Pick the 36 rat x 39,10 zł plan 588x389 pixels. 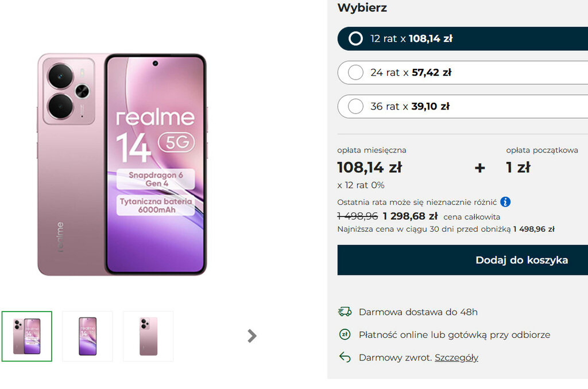[x=356, y=106]
